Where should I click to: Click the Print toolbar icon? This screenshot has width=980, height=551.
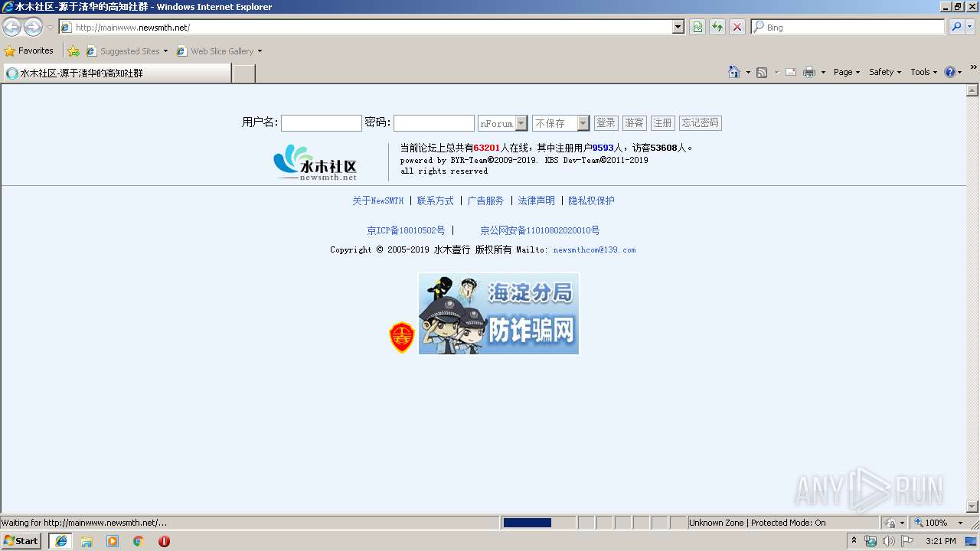click(809, 72)
